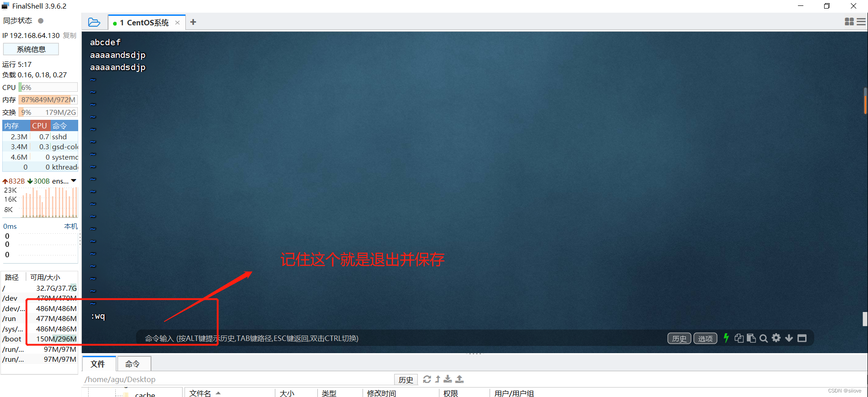Click the /run disk row showing 477M/486M
868x397 pixels.
pos(39,318)
